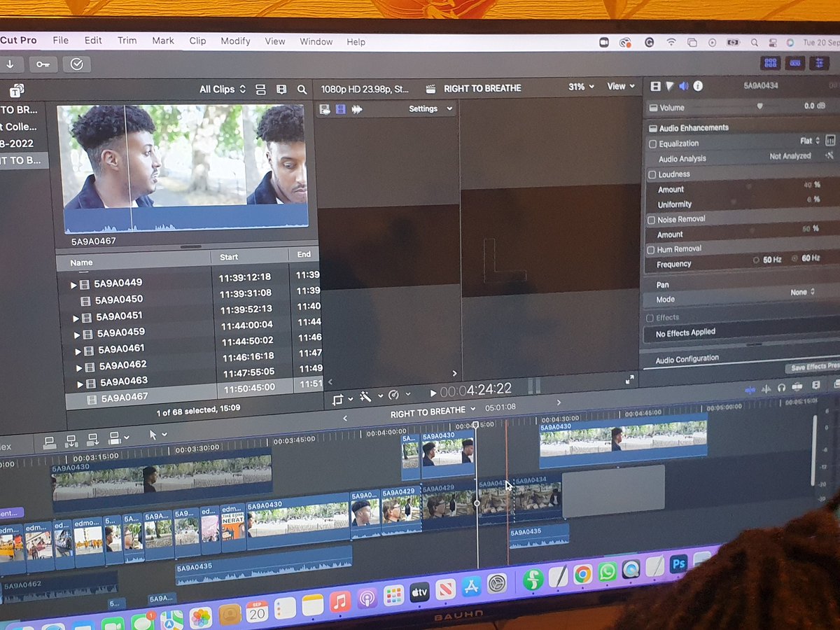The image size is (840, 630).
Task: Open the App Store Dock icon
Action: [x=470, y=587]
